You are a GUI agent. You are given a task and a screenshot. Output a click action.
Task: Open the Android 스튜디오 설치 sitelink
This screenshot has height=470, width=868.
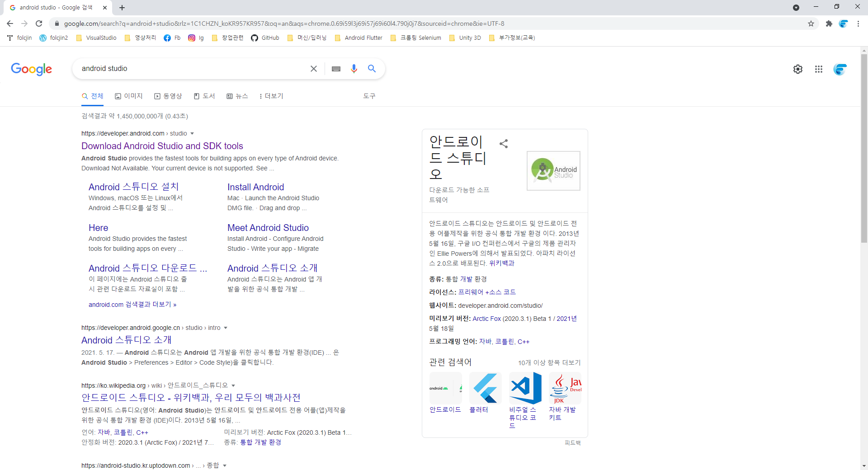[134, 187]
